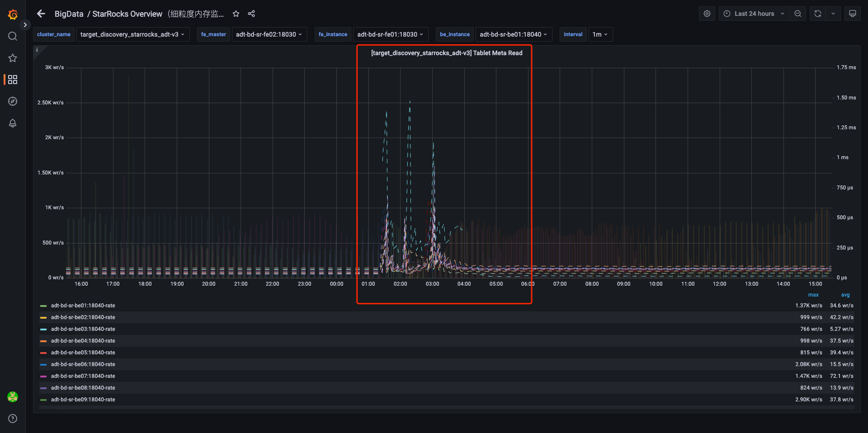Viewport: 868px width, 433px height.
Task: Open interval 1m dropdown
Action: coord(600,34)
